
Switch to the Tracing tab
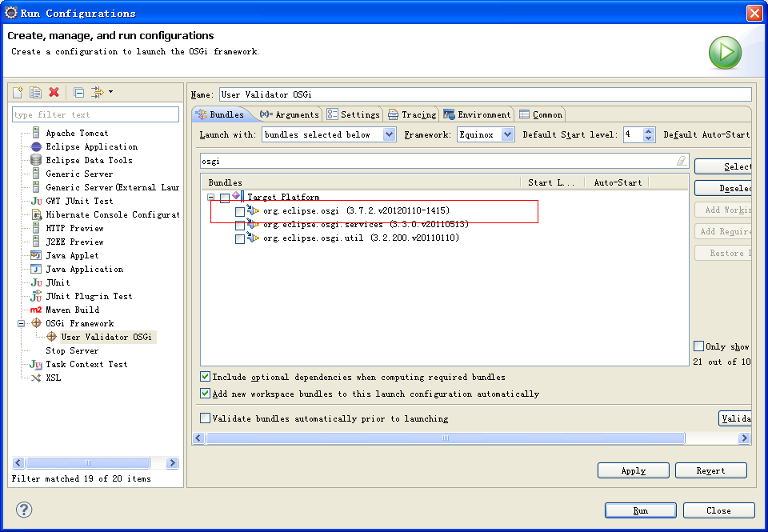[x=413, y=114]
